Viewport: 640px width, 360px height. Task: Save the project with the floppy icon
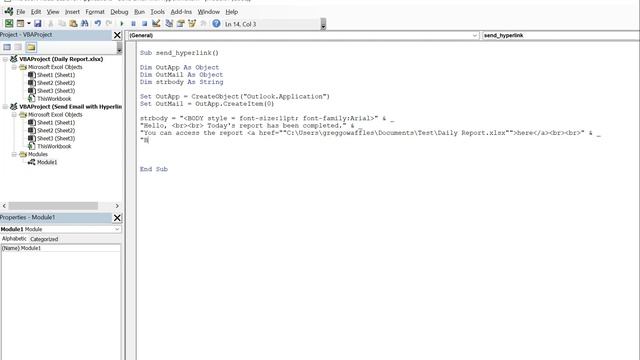pos(38,24)
